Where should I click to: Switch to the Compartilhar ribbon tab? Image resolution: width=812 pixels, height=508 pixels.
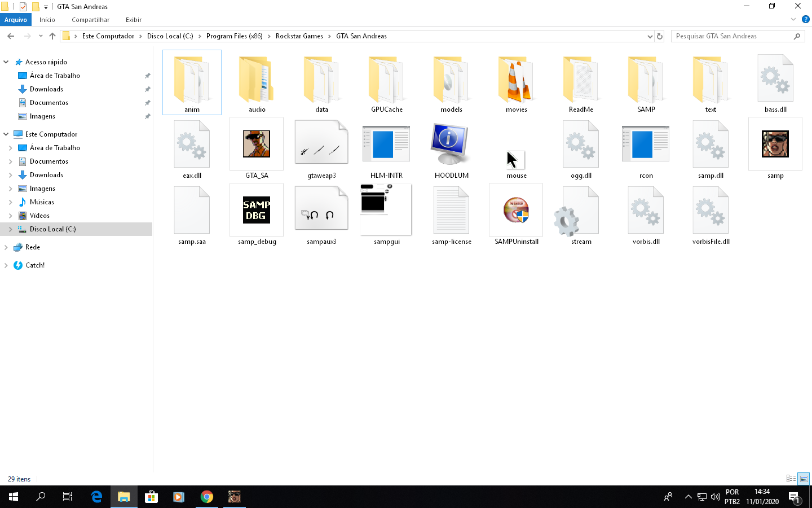point(90,20)
